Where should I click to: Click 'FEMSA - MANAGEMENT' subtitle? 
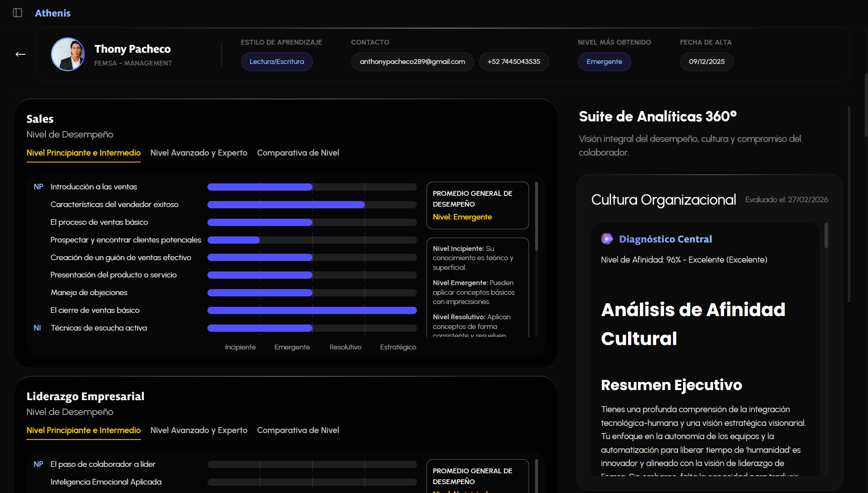133,63
